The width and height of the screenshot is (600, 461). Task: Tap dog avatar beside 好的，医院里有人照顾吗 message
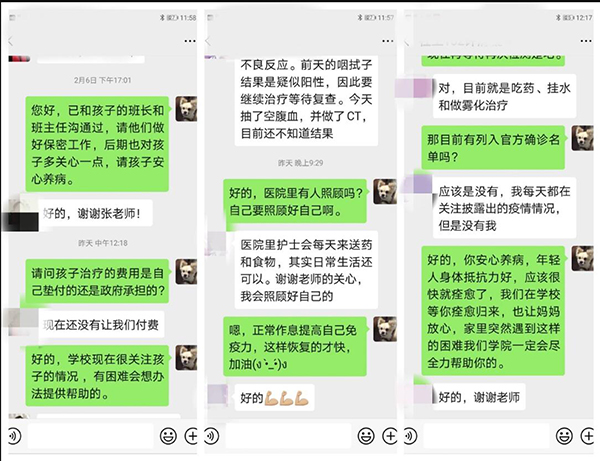pos(385,191)
